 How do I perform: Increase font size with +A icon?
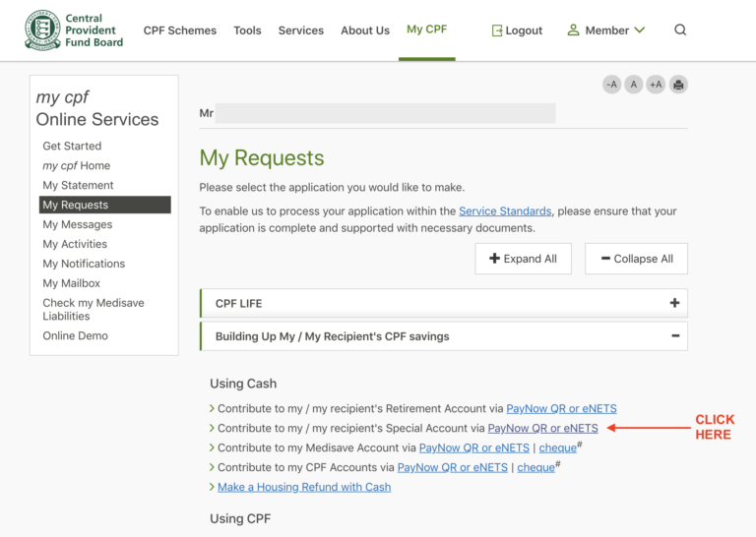(656, 85)
